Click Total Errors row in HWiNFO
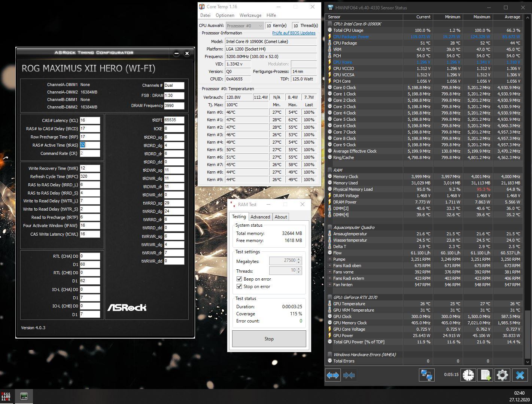The image size is (532, 404). pyautogui.click(x=425, y=361)
